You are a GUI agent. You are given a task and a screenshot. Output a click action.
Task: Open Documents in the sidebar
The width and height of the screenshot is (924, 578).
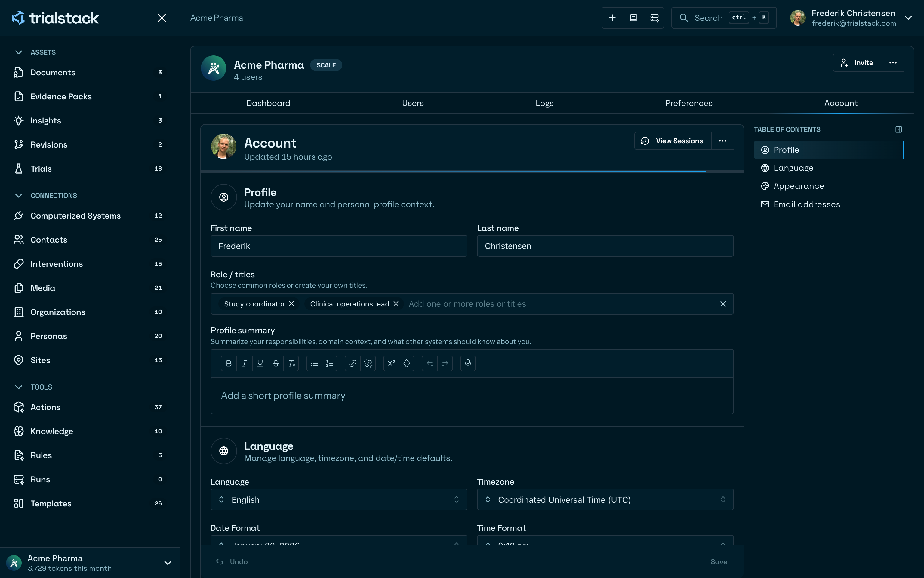coord(90,72)
